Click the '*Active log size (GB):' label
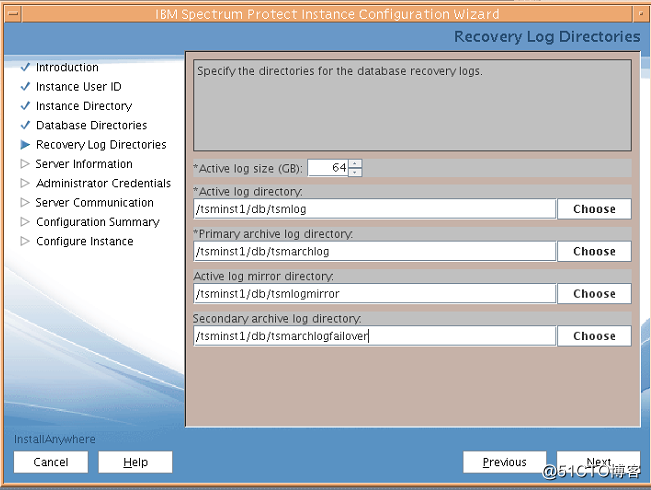Image resolution: width=651 pixels, height=490 pixels. click(248, 168)
